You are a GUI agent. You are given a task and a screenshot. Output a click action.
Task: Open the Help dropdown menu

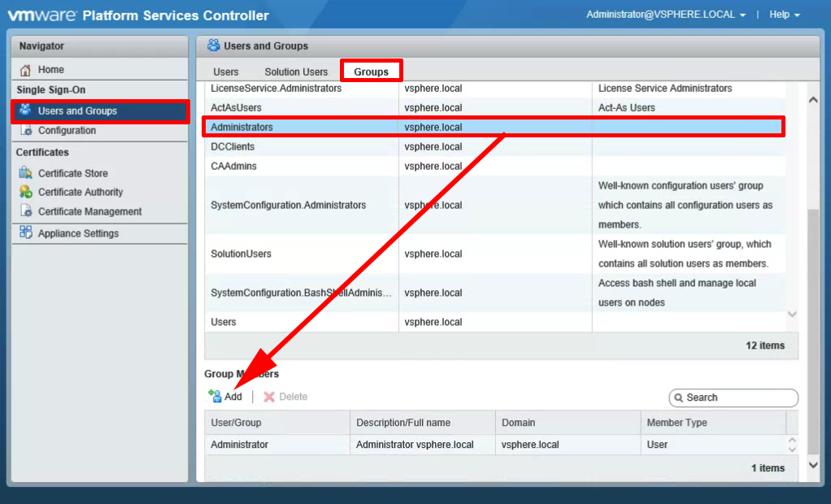click(785, 15)
